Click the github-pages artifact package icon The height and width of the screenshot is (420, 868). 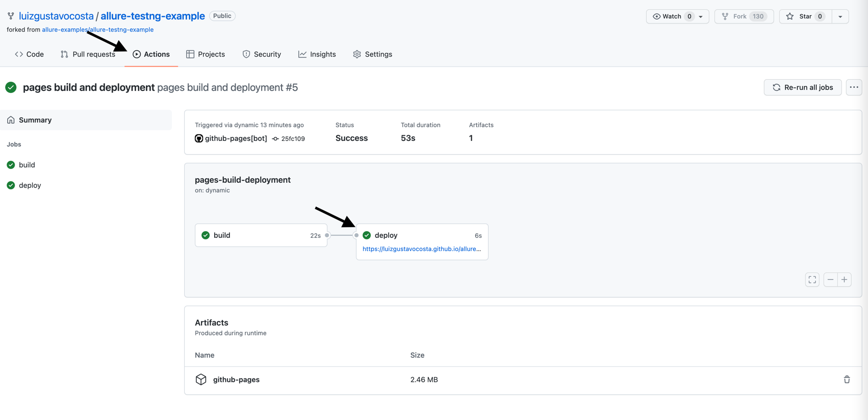pos(201,380)
